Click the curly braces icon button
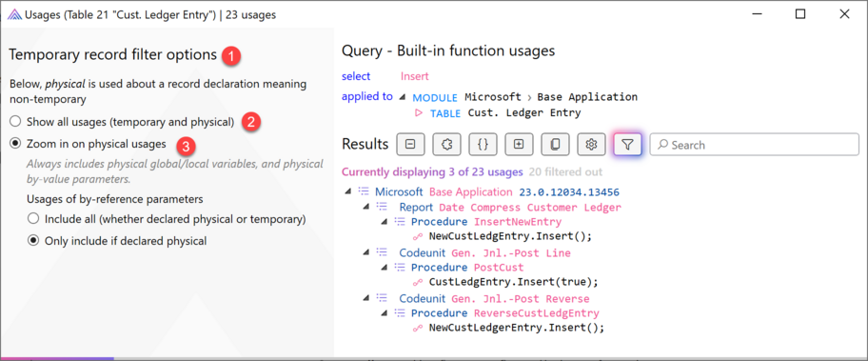 click(483, 145)
